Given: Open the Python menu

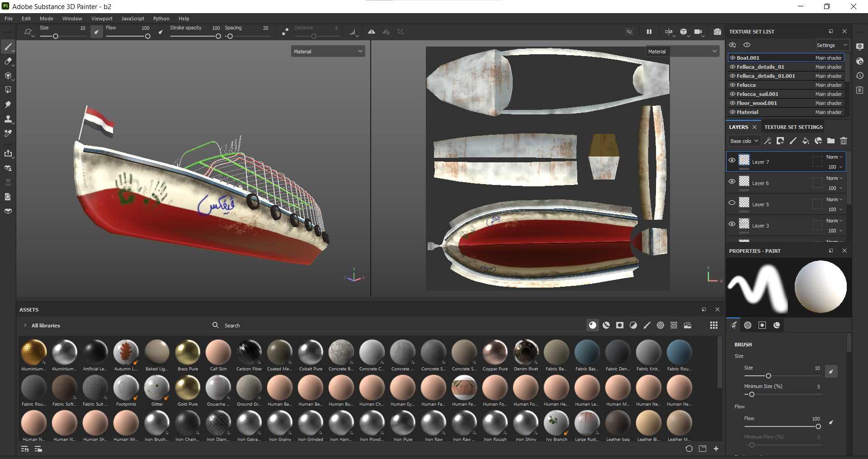Looking at the screenshot, I should point(161,19).
